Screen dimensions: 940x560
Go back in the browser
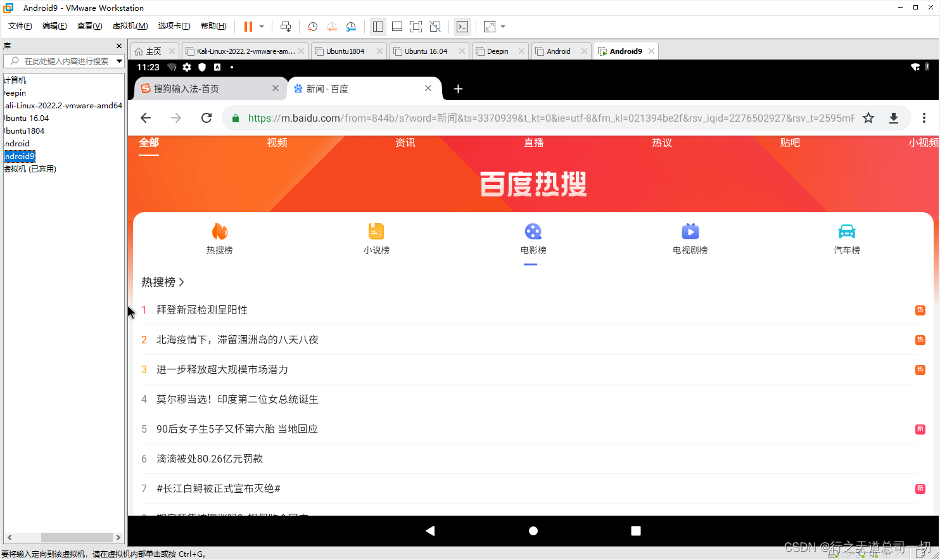click(x=146, y=118)
